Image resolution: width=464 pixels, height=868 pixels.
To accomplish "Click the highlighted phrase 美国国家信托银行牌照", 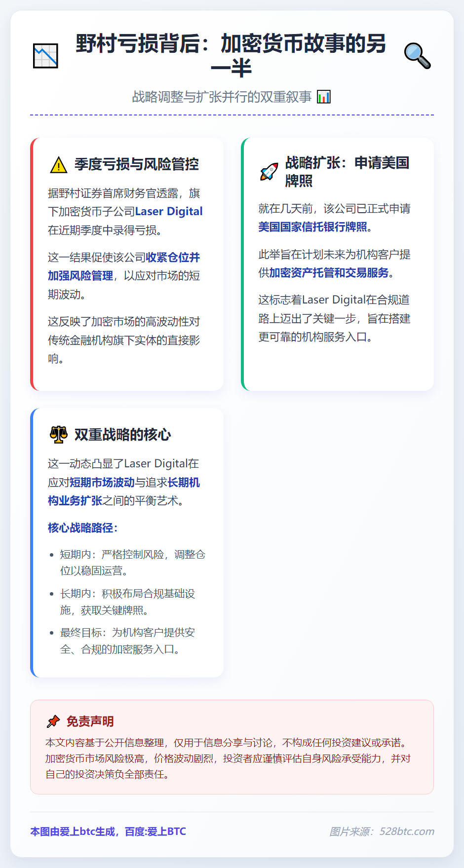I will pos(313,227).
